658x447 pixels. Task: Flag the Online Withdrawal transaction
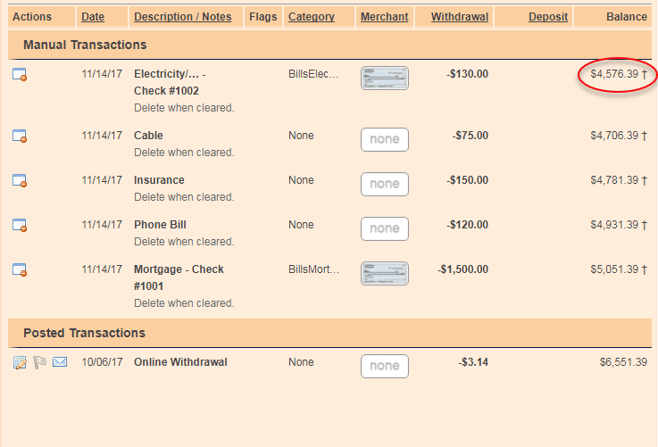coord(39,362)
